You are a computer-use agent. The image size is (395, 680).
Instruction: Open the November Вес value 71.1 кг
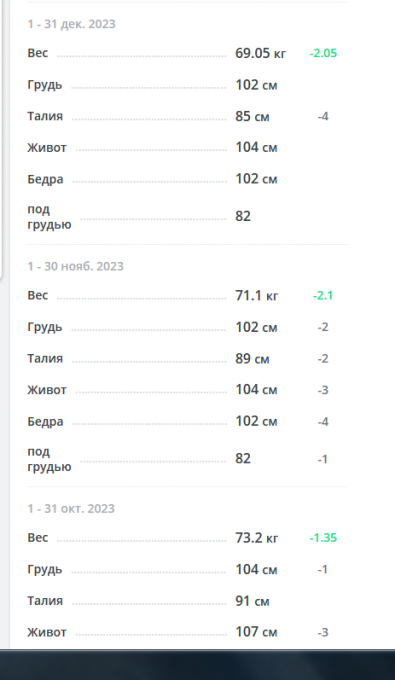(x=257, y=296)
